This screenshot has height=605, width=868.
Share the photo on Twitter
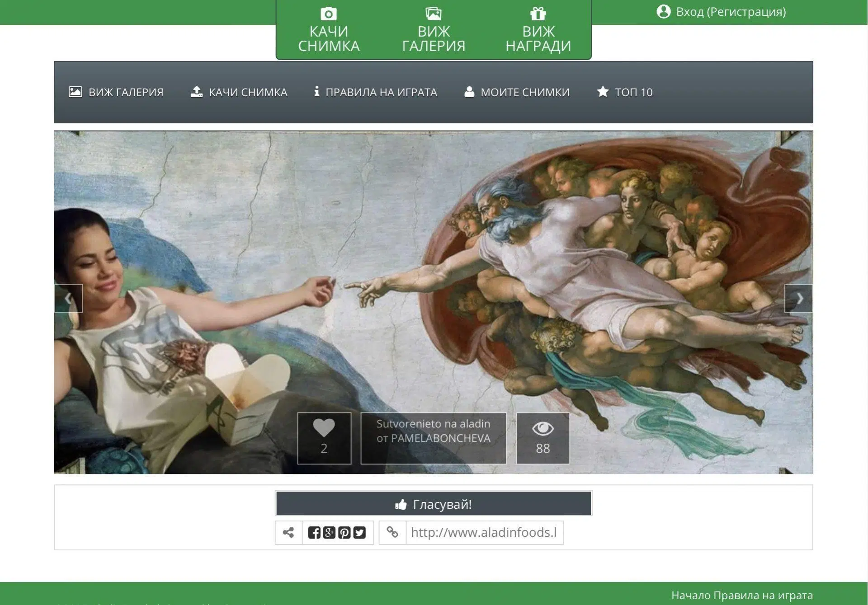pos(359,533)
